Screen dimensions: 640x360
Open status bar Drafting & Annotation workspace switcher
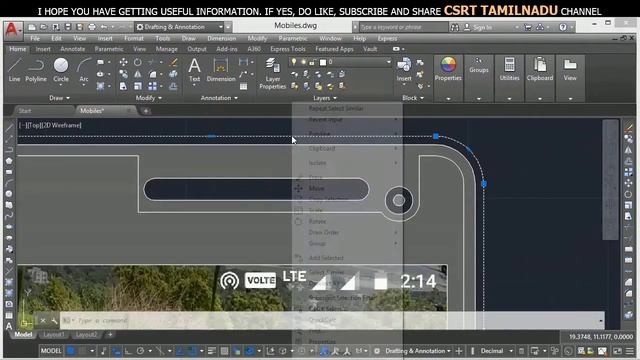[418, 351]
